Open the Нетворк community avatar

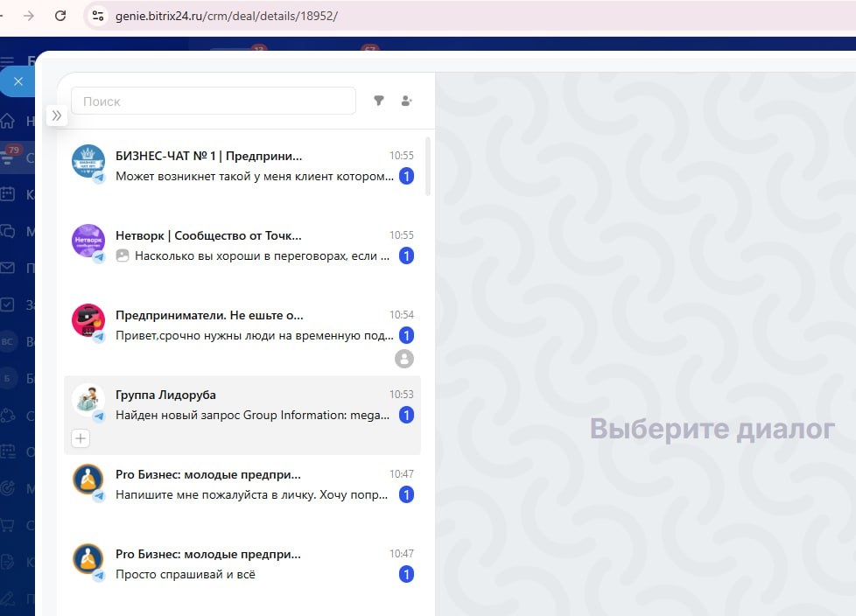point(88,241)
